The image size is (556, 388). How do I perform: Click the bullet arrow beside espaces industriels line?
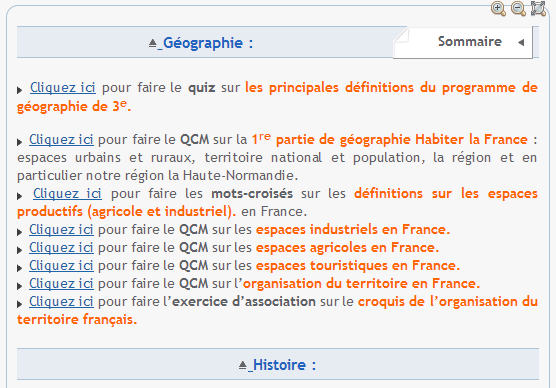pos(20,232)
